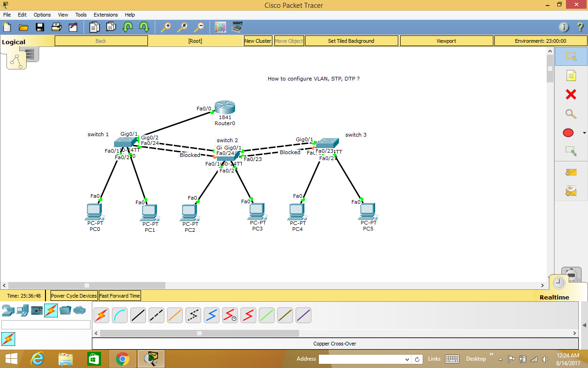Open the connection types scrollbar left arrow
588x368 pixels.
[96, 333]
